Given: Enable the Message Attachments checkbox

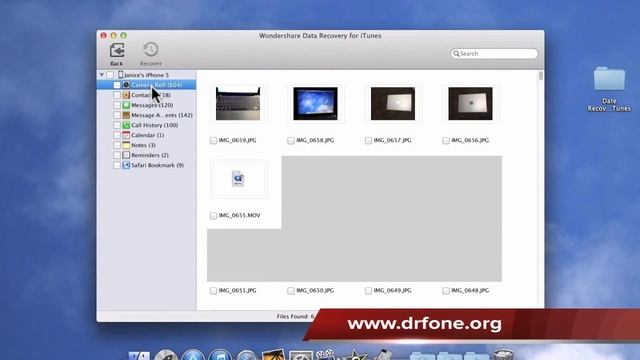Looking at the screenshot, I should 117,115.
